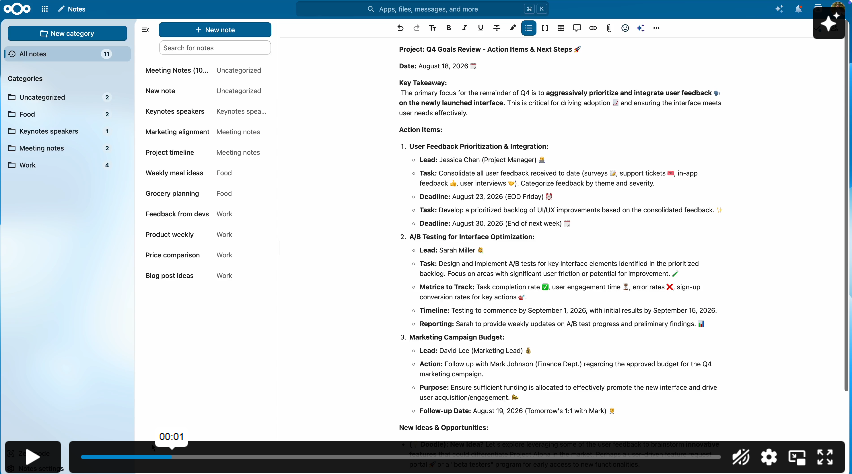Open the heading text size tool

tap(433, 28)
